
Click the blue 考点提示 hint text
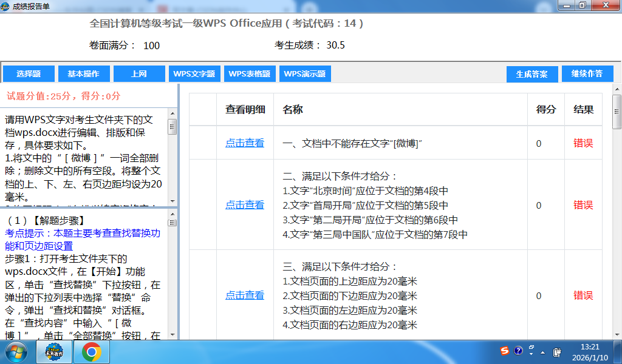coord(83,240)
